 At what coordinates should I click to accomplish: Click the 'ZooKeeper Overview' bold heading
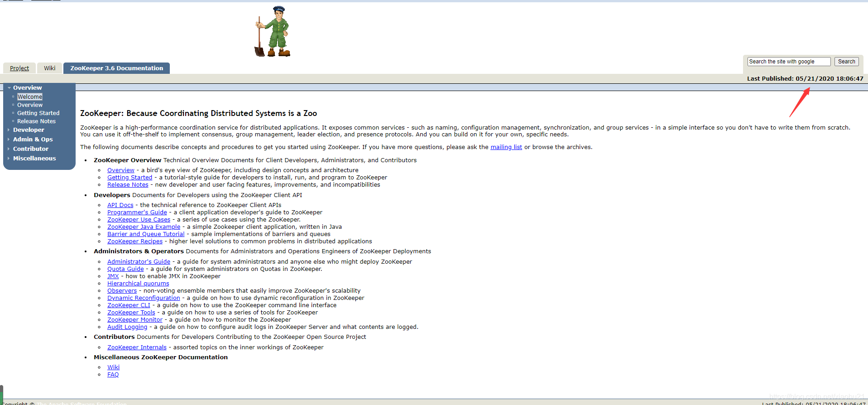127,160
